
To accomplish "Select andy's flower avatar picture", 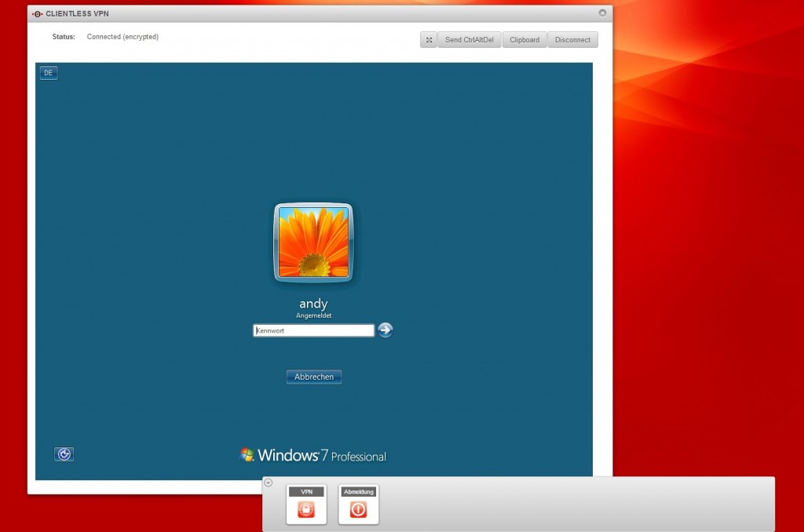I will click(313, 242).
